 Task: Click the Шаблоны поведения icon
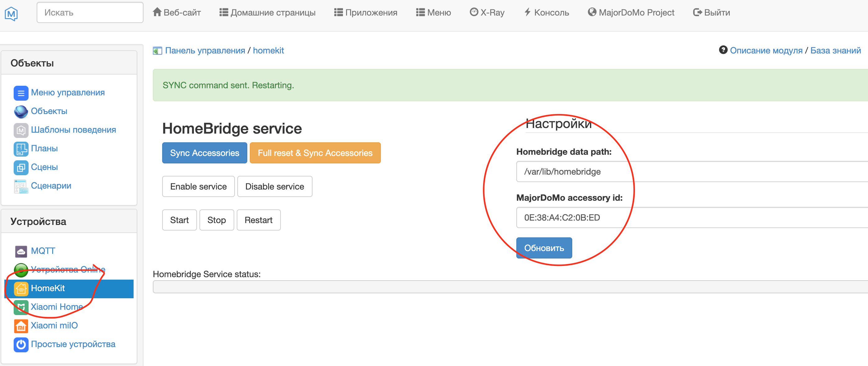(x=21, y=130)
